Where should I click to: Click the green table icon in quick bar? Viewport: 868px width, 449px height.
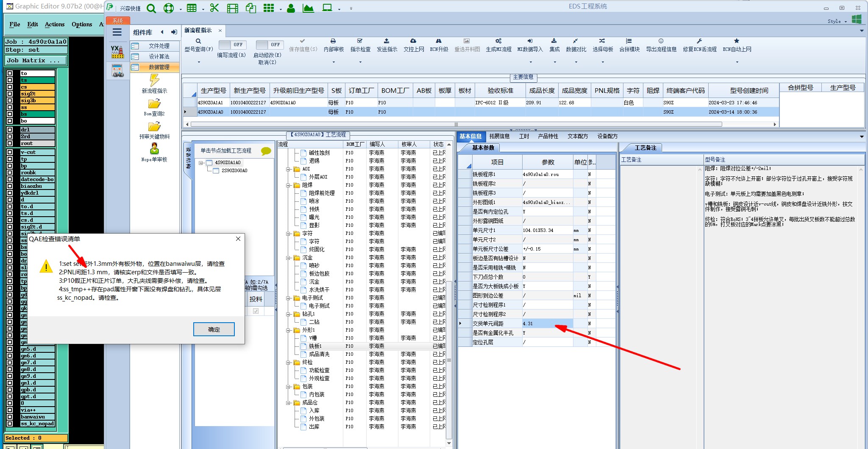[x=192, y=8]
